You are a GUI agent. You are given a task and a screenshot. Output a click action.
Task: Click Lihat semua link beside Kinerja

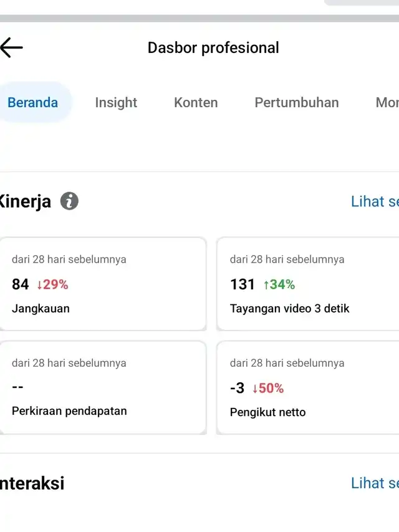click(x=374, y=201)
